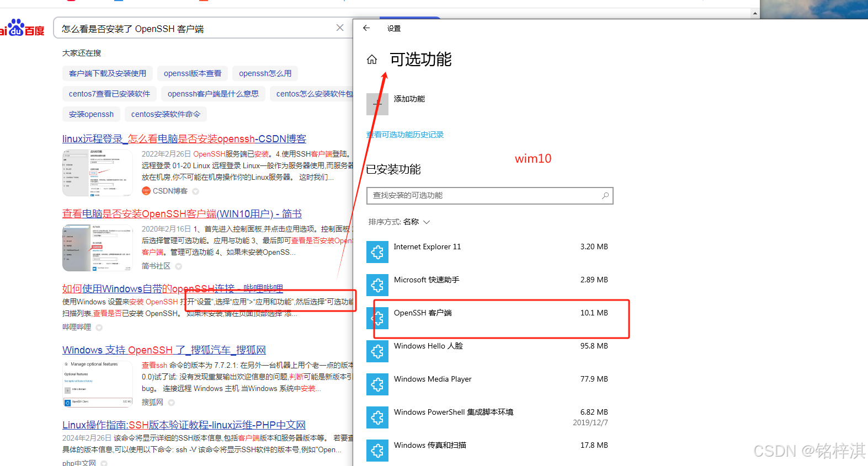
Task: Select Windows 传真和扫描 entry text
Action: [x=430, y=445]
